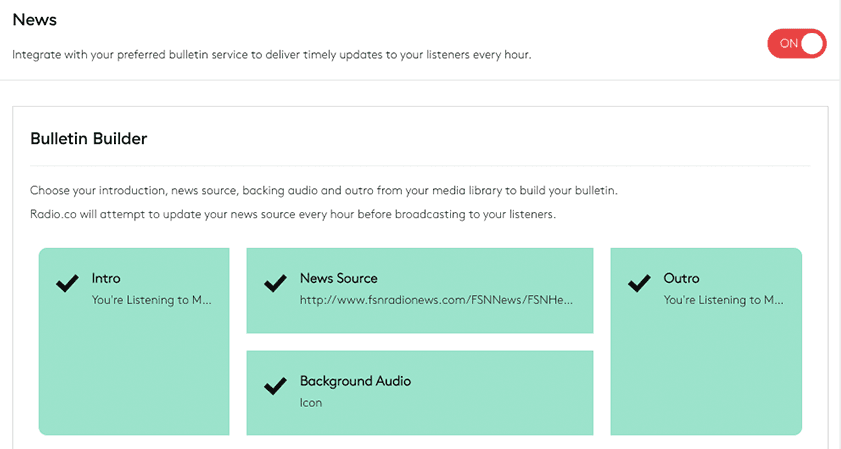Click the News Source checkmark icon

(x=275, y=284)
